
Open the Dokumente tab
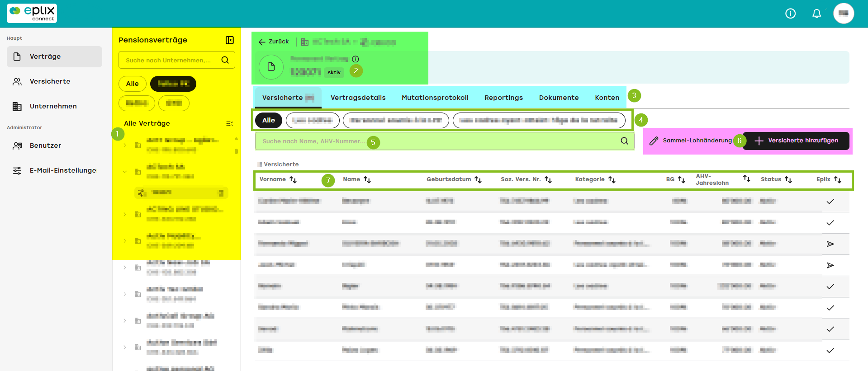(559, 98)
